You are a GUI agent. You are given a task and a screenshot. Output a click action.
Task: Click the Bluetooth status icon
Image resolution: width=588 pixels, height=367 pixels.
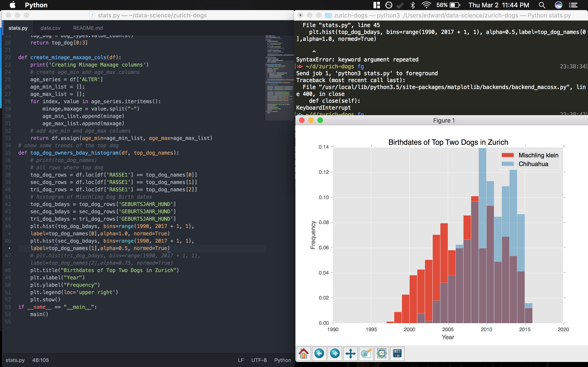tap(413, 5)
